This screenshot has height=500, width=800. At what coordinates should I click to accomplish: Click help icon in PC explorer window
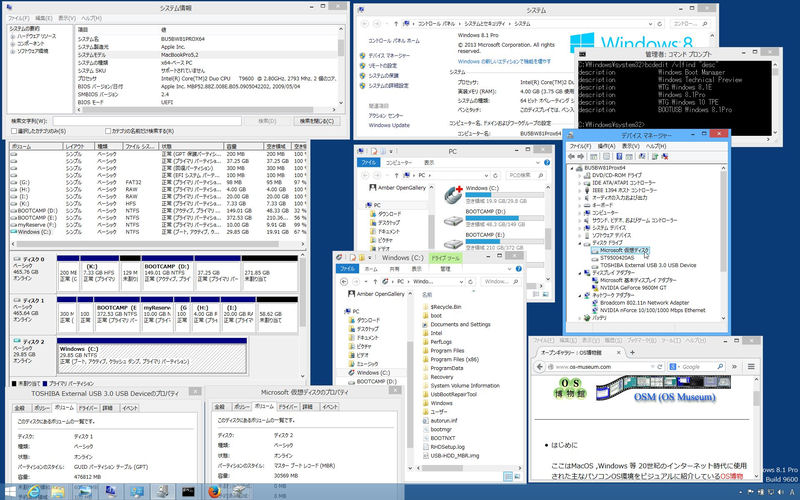coord(547,163)
